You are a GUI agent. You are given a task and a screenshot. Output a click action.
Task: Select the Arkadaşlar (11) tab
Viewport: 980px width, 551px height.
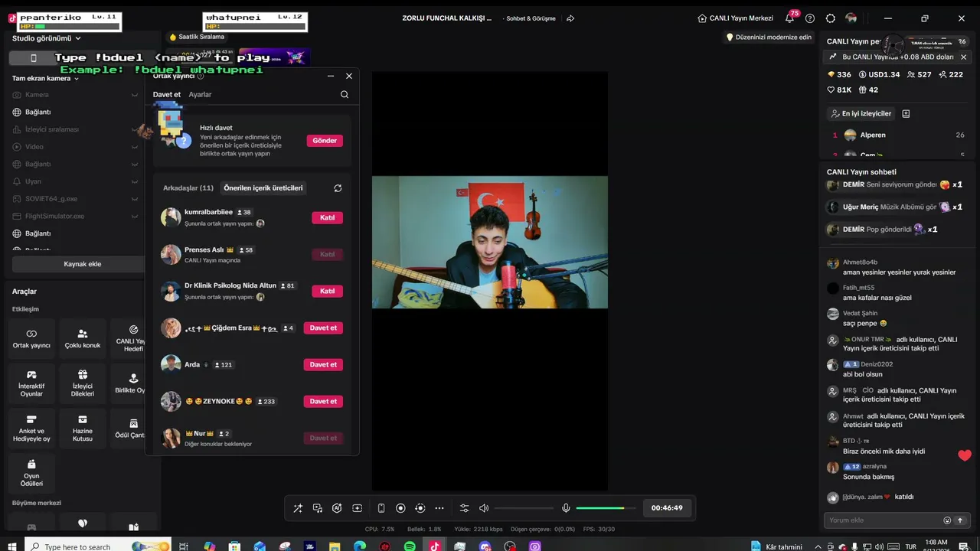click(188, 188)
